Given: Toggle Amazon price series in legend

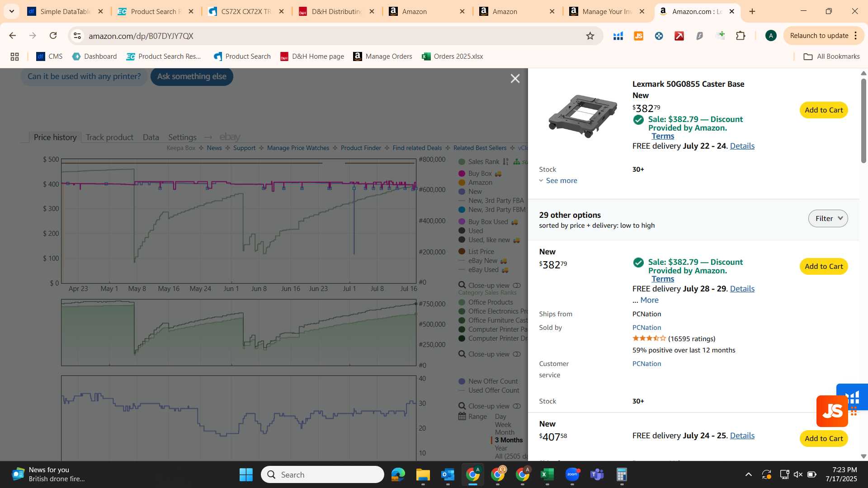Looking at the screenshot, I should (x=475, y=183).
